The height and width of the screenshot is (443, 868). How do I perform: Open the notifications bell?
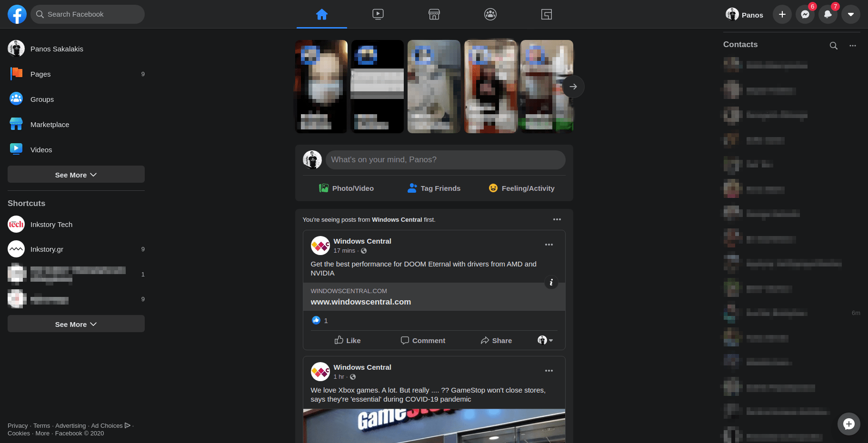pyautogui.click(x=828, y=14)
